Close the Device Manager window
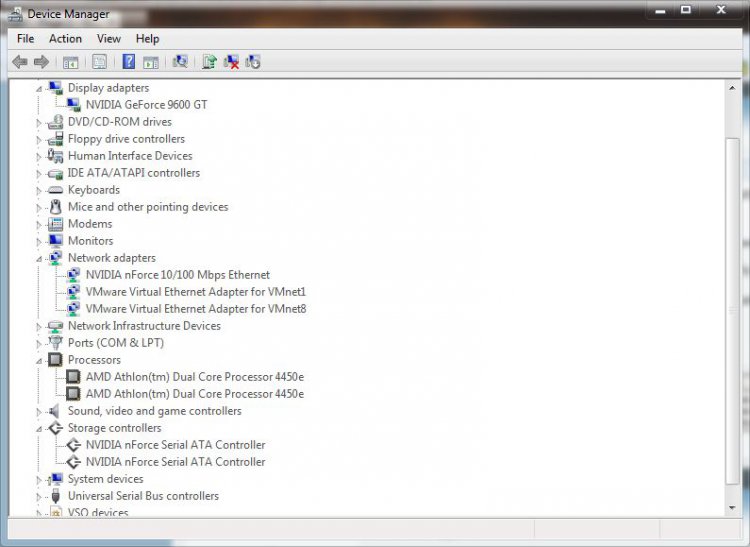 point(721,10)
